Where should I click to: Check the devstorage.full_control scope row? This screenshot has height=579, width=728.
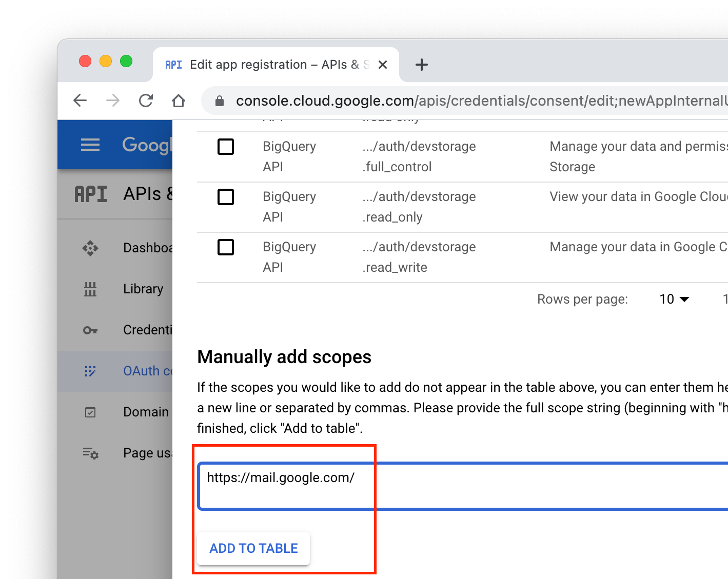click(226, 147)
